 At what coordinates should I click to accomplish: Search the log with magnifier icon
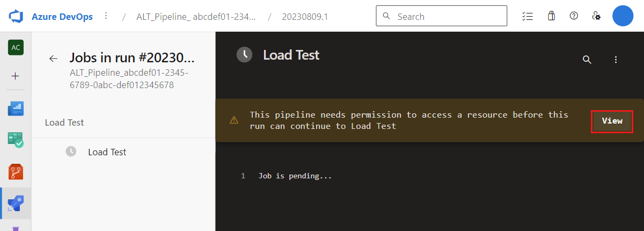coord(587,60)
